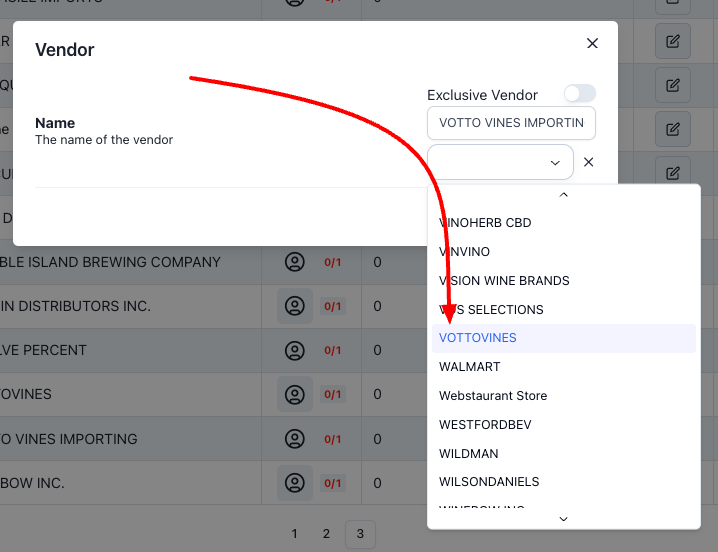Click 0/1 badge in OVINES row
Image resolution: width=718 pixels, height=552 pixels.
click(x=333, y=394)
